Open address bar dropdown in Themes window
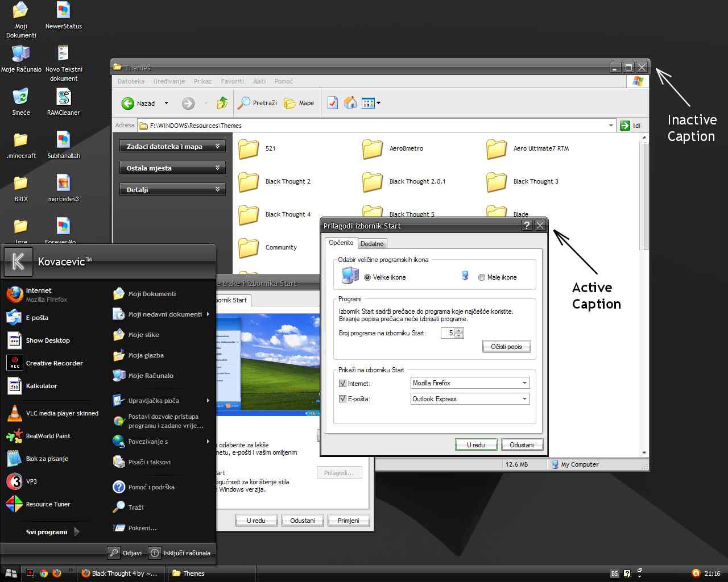Screen dimensions: 728x582 click(x=611, y=126)
